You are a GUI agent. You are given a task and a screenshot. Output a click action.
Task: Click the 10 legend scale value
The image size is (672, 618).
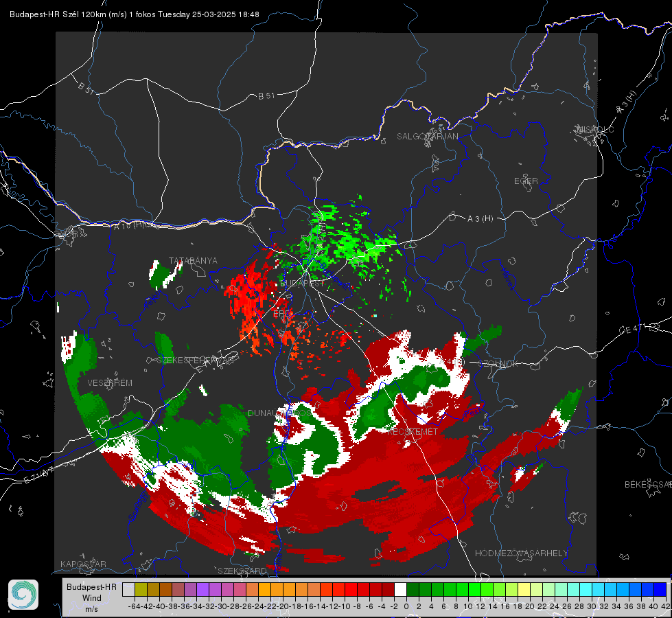point(468,606)
